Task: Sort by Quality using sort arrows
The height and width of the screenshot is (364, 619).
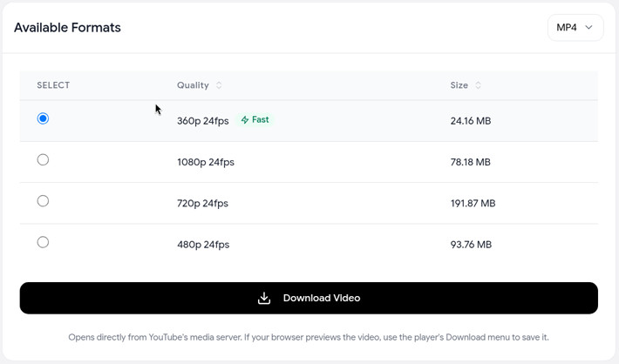Action: click(219, 85)
